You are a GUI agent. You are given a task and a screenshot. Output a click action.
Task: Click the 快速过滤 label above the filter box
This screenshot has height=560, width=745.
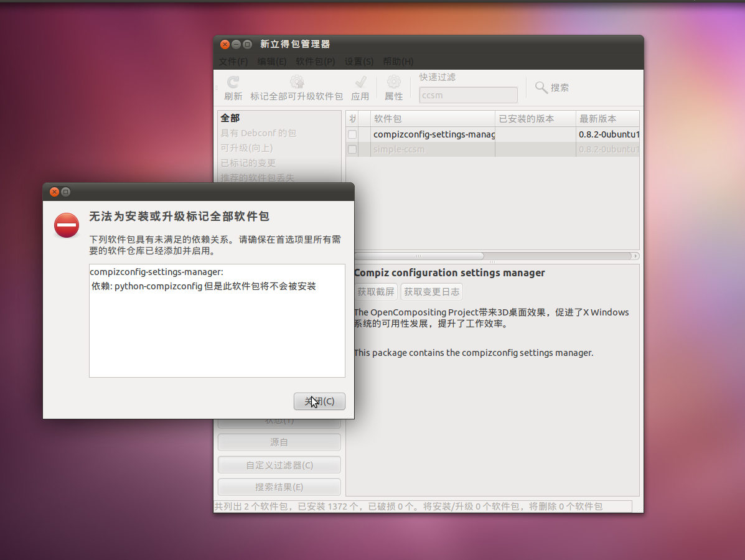click(437, 77)
